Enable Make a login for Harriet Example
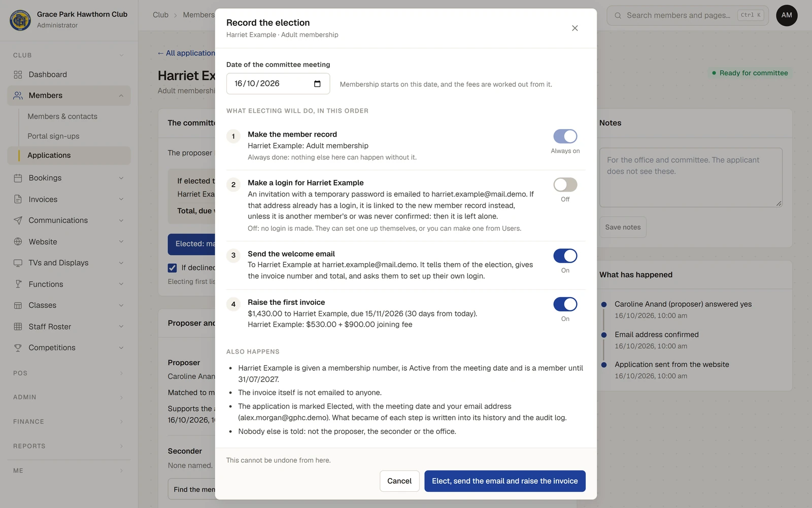This screenshot has width=812, height=508. click(x=565, y=184)
